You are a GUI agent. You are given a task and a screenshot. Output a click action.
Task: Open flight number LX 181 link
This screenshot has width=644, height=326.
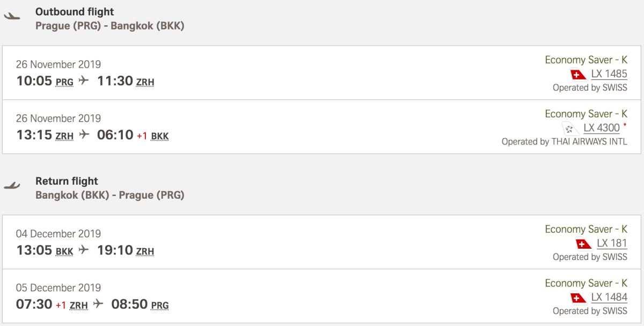coord(612,243)
